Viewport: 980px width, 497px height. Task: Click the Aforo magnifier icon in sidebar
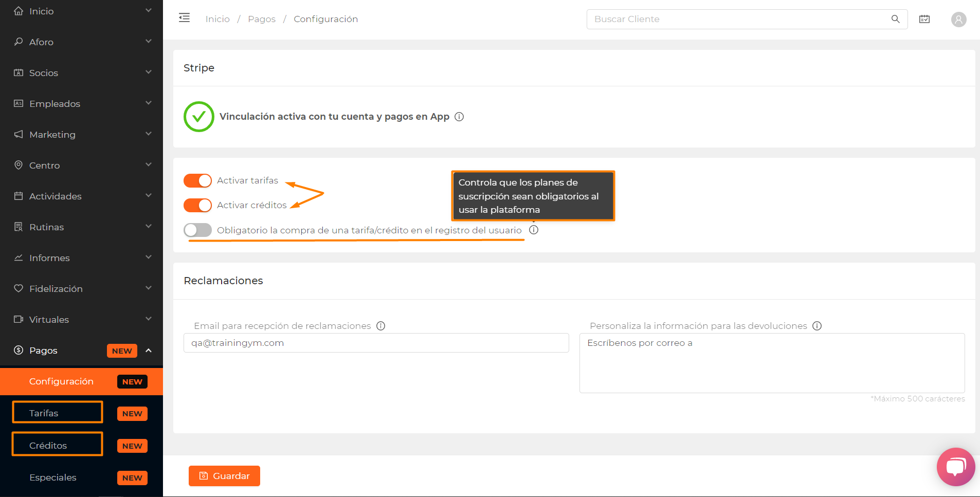point(19,42)
